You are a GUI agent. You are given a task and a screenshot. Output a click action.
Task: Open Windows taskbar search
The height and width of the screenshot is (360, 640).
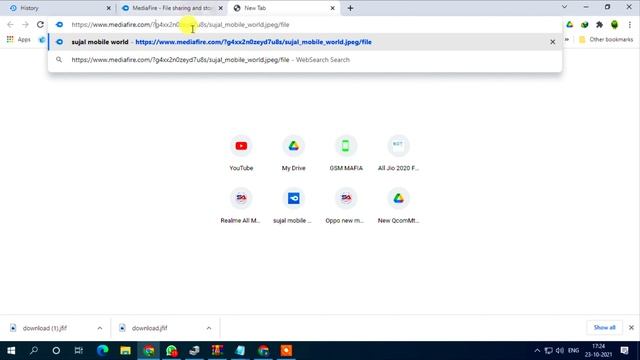[x=34, y=351]
